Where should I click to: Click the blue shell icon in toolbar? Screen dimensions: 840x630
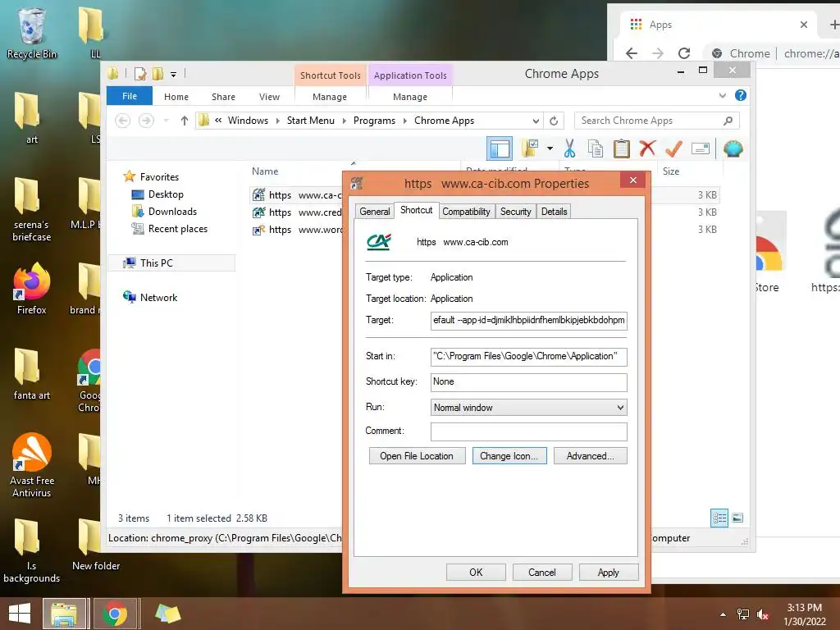tap(733, 148)
